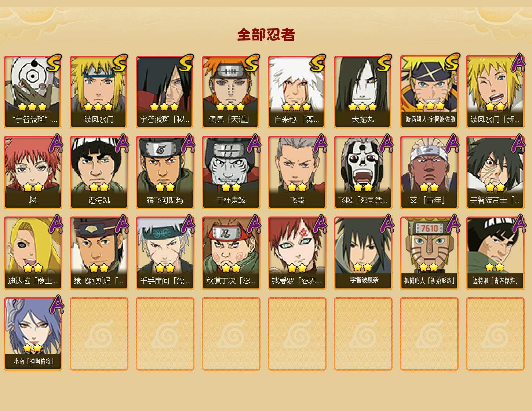Choose the 大蛇丸 ninja card
The height and width of the screenshot is (411, 532).
[363, 92]
